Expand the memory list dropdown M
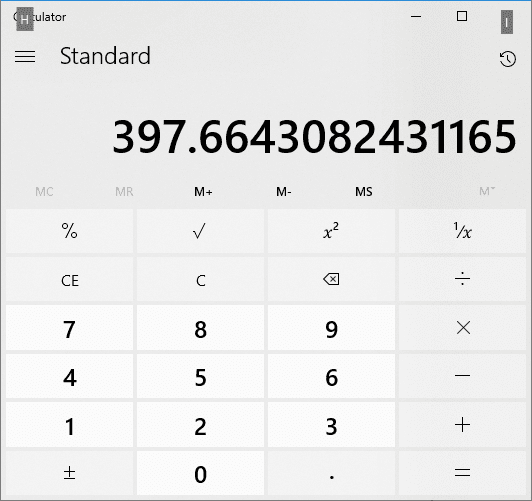This screenshot has height=501, width=532. click(487, 191)
